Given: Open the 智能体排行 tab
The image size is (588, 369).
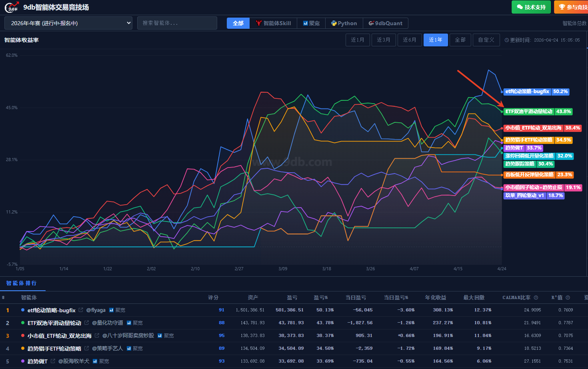Looking at the screenshot, I should click(22, 283).
